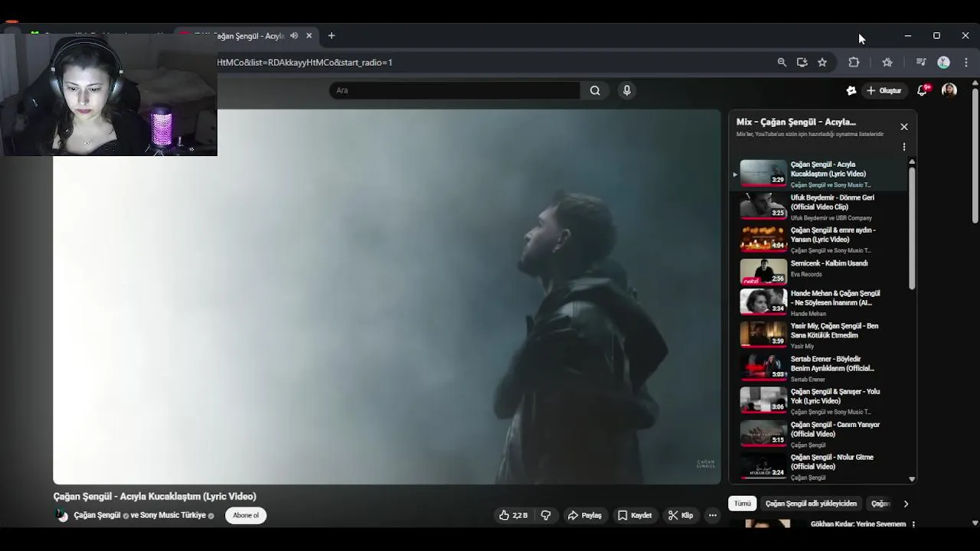This screenshot has width=980, height=551.
Task: Open the Mix panel three-dot options
Action: [x=904, y=147]
